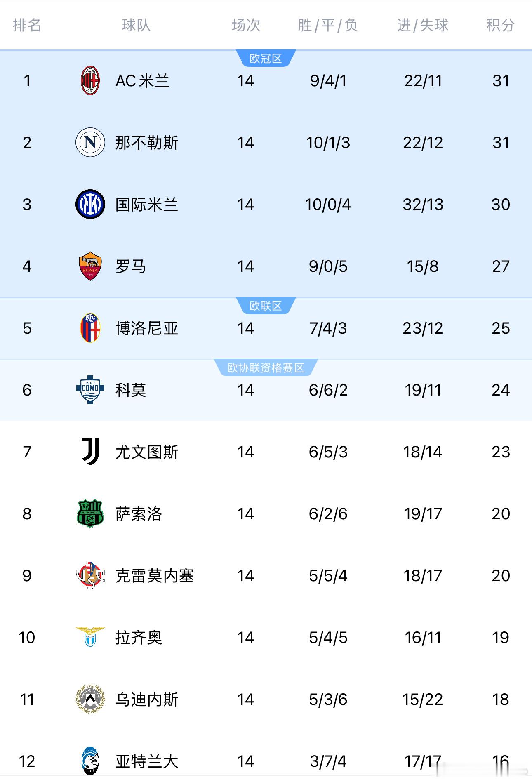532x782 pixels.
Task: Select the 科莫 1907 COMO crest
Action: [x=90, y=390]
